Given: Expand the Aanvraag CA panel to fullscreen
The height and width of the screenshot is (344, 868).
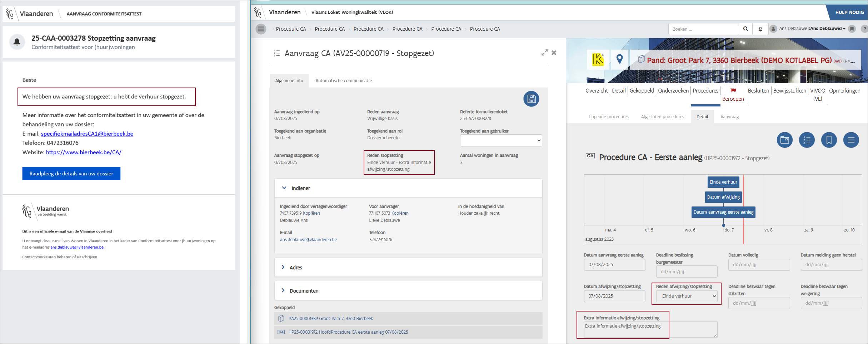Looking at the screenshot, I should point(544,53).
